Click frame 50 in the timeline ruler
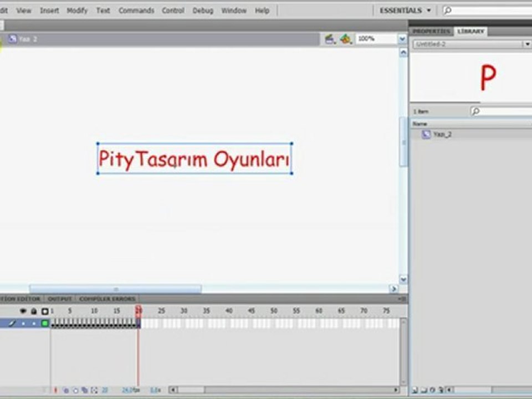The width and height of the screenshot is (532, 399). [x=274, y=311]
